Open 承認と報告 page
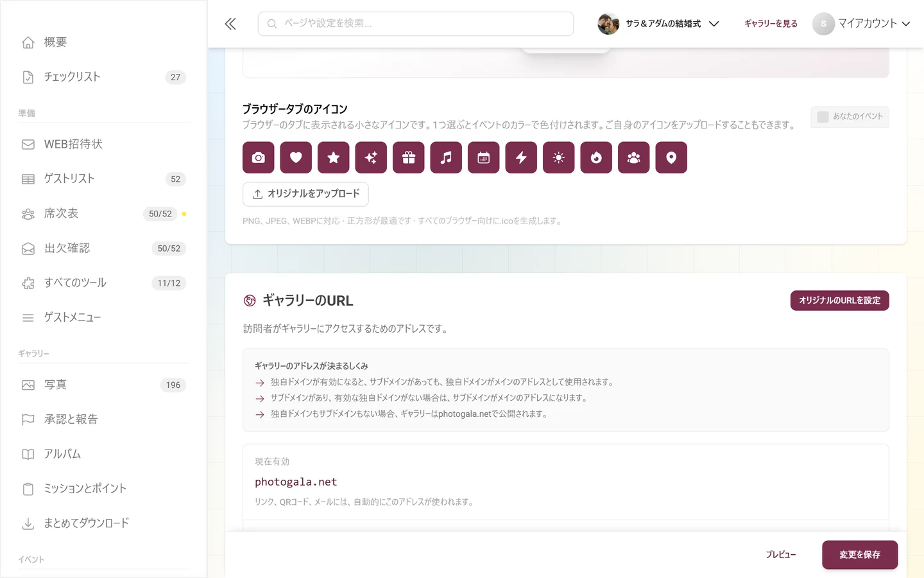The width and height of the screenshot is (924, 578). (x=103, y=420)
